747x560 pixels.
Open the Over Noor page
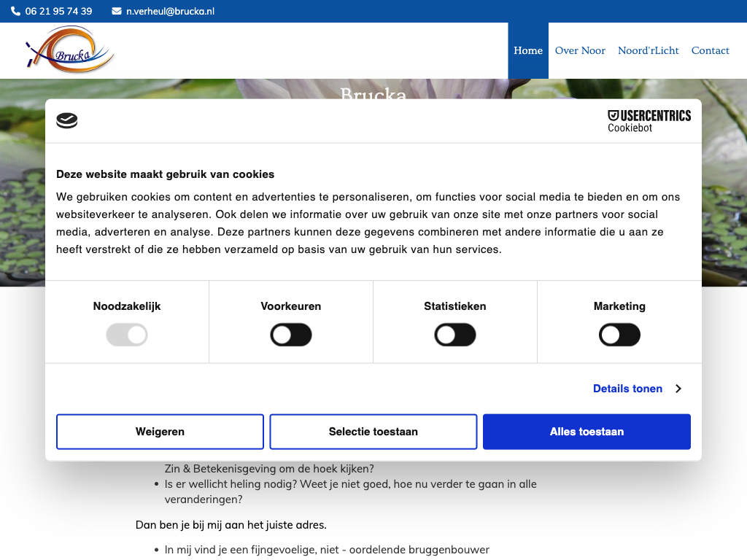pos(580,50)
